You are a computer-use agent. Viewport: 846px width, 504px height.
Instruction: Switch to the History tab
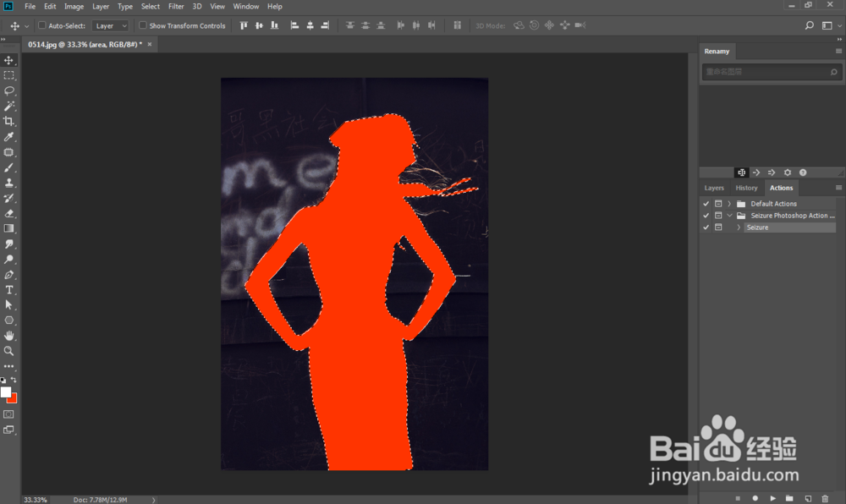[746, 188]
